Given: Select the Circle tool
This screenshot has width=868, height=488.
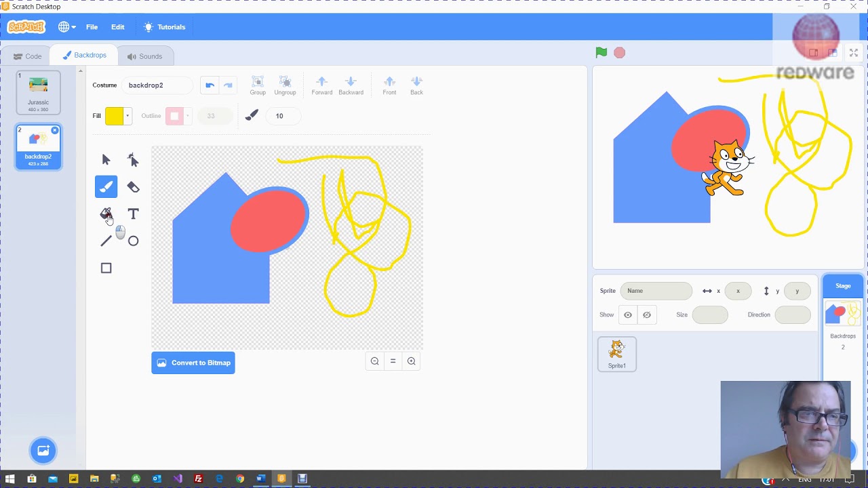Looking at the screenshot, I should pyautogui.click(x=133, y=241).
